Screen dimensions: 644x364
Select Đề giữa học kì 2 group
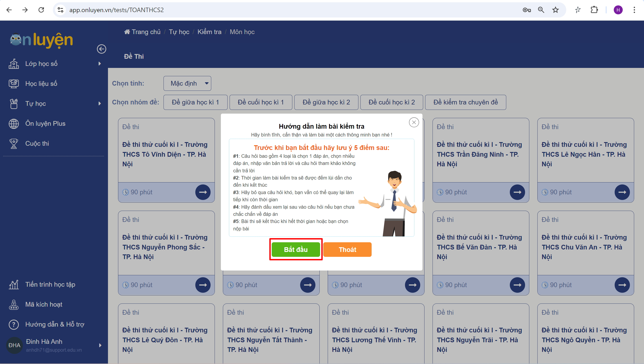[326, 102]
